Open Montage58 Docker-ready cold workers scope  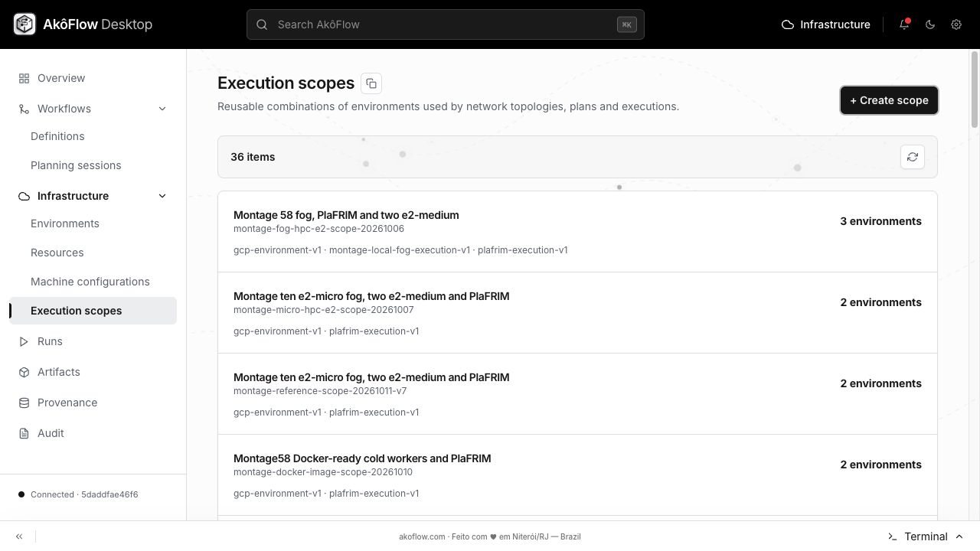(x=577, y=475)
